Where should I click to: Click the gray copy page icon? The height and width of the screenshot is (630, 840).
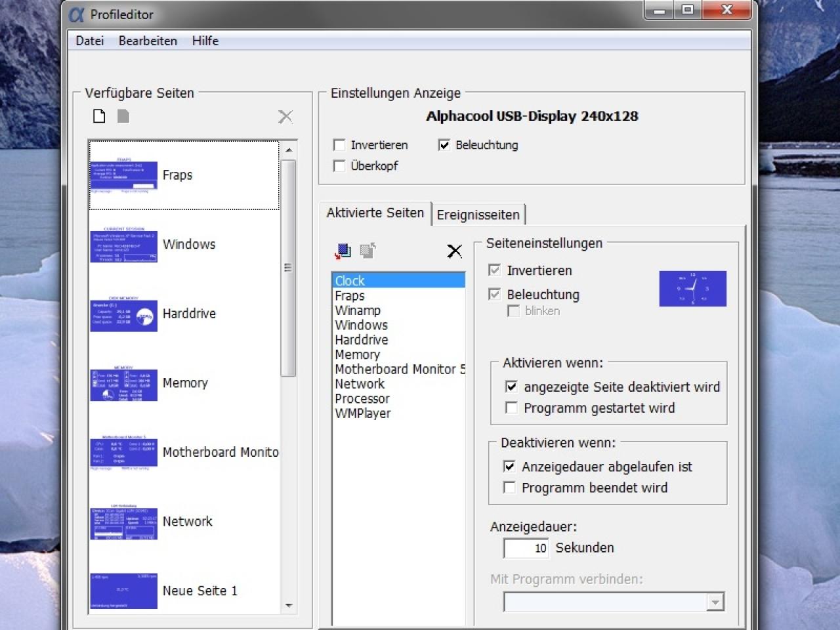(123, 116)
